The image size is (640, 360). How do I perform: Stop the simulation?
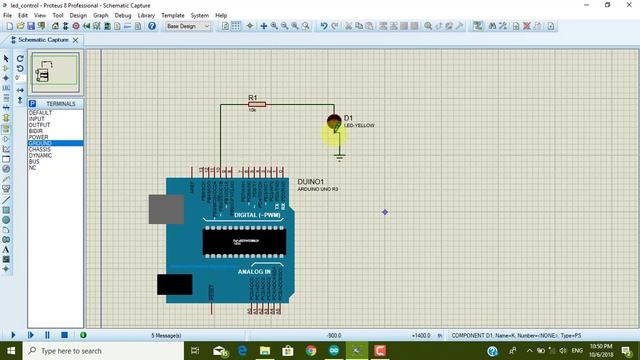pos(64,335)
